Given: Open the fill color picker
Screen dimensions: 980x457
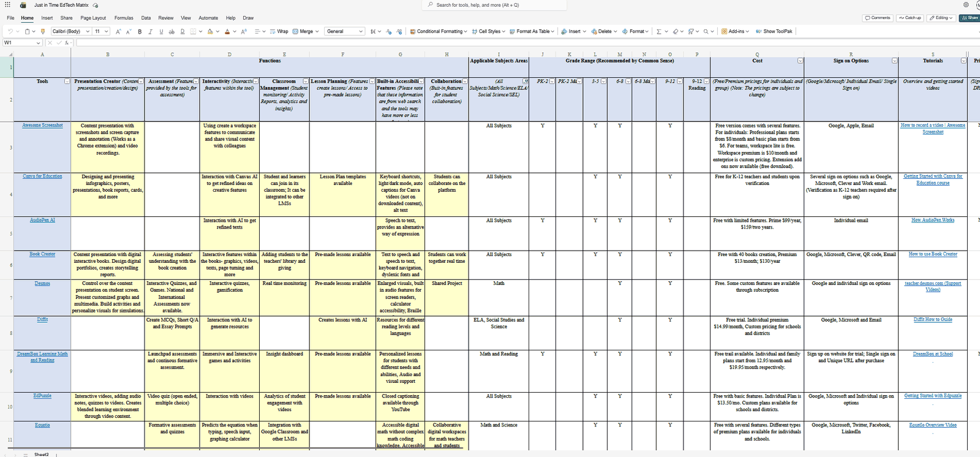Looking at the screenshot, I should tap(210, 31).
